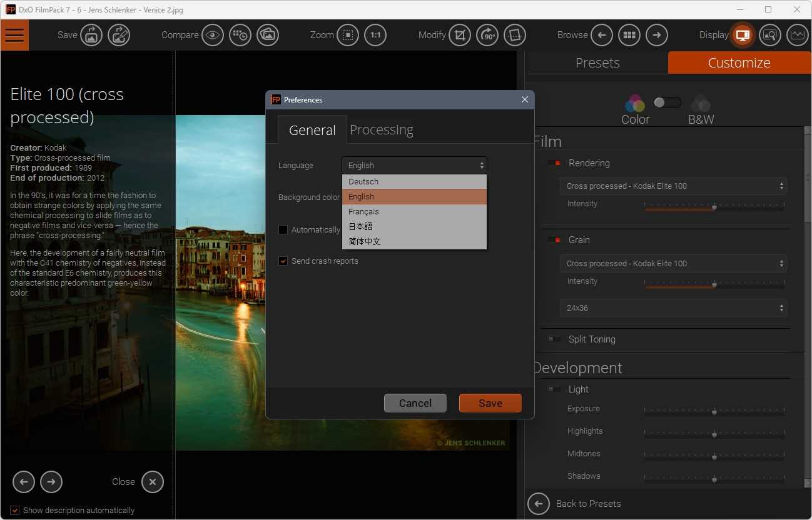The image size is (812, 520).
Task: Click the side-by-side images compare icon
Action: pyautogui.click(x=268, y=35)
